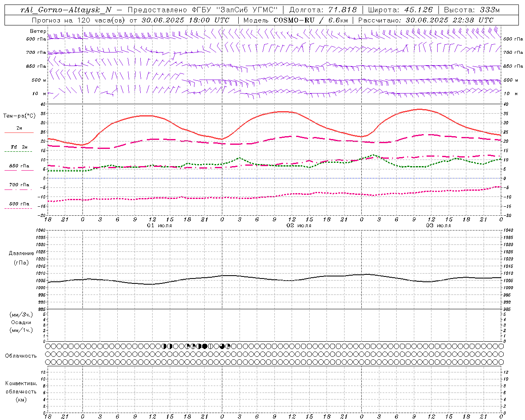The width and height of the screenshot is (525, 420).
Task: Click the 'Ветер' wind panel label
Action: 38,31
